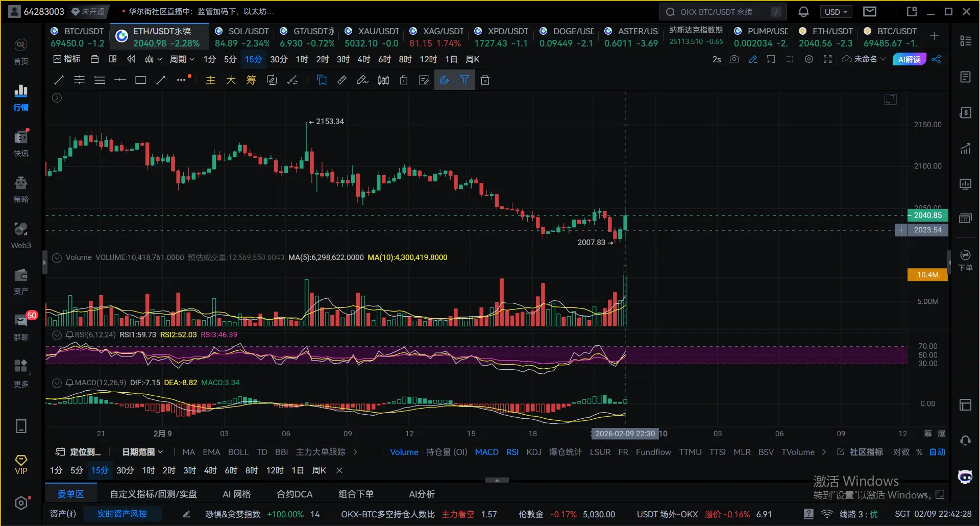
Task: Open the notification bell at the top
Action: click(x=803, y=12)
